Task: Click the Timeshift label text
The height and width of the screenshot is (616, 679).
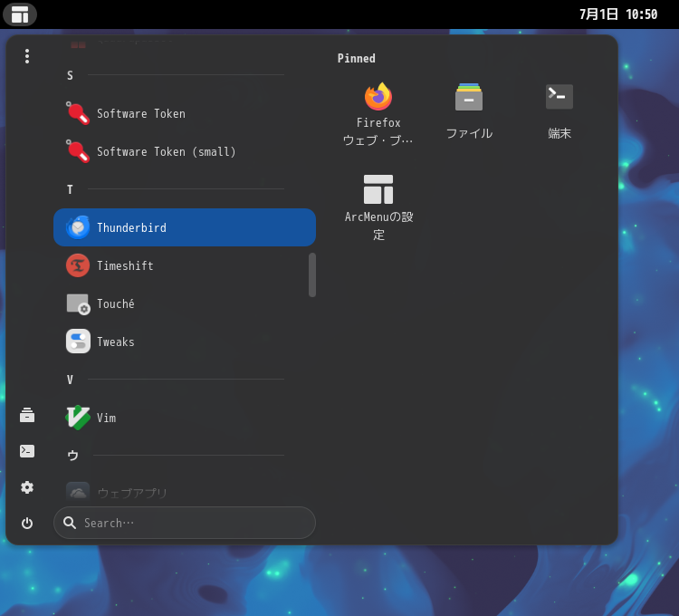Action: click(x=125, y=265)
